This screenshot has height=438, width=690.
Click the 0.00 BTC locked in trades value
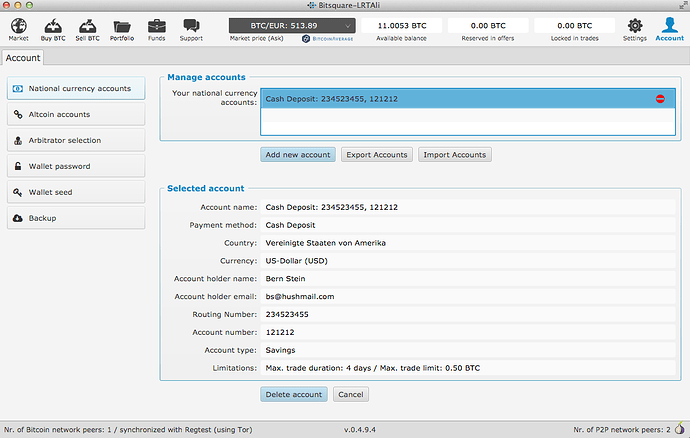pyautogui.click(x=575, y=26)
